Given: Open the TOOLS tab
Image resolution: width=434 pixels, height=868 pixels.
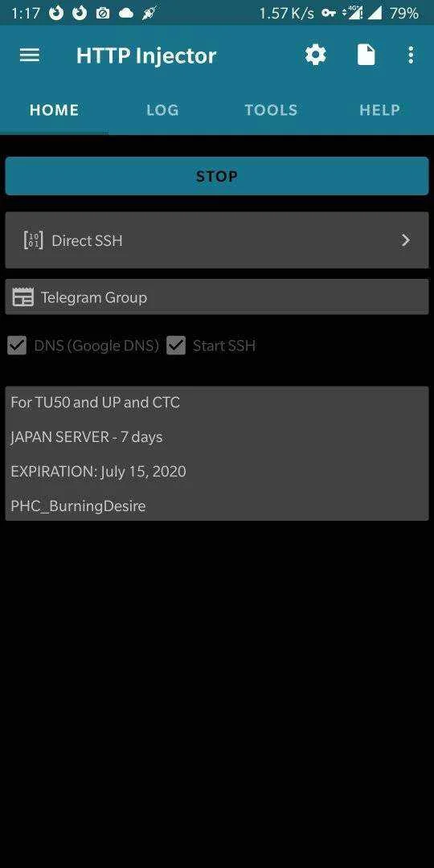Looking at the screenshot, I should coord(272,110).
